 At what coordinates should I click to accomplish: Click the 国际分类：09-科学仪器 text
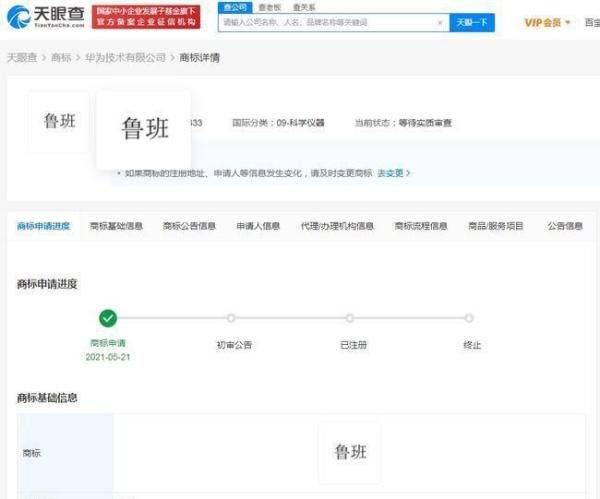pos(278,123)
